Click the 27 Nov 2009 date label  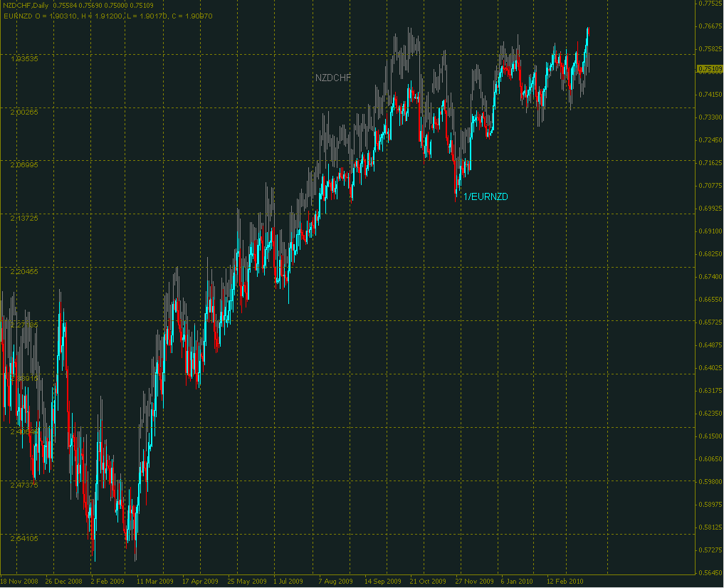click(x=474, y=582)
